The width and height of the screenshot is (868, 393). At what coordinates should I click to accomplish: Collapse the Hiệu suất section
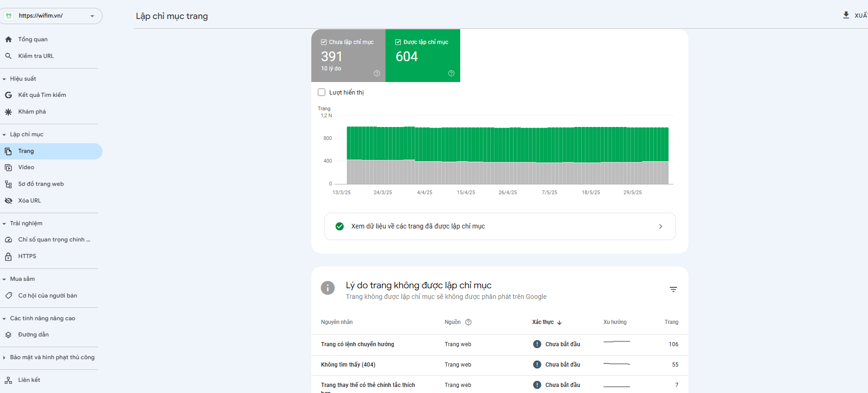(x=4, y=79)
